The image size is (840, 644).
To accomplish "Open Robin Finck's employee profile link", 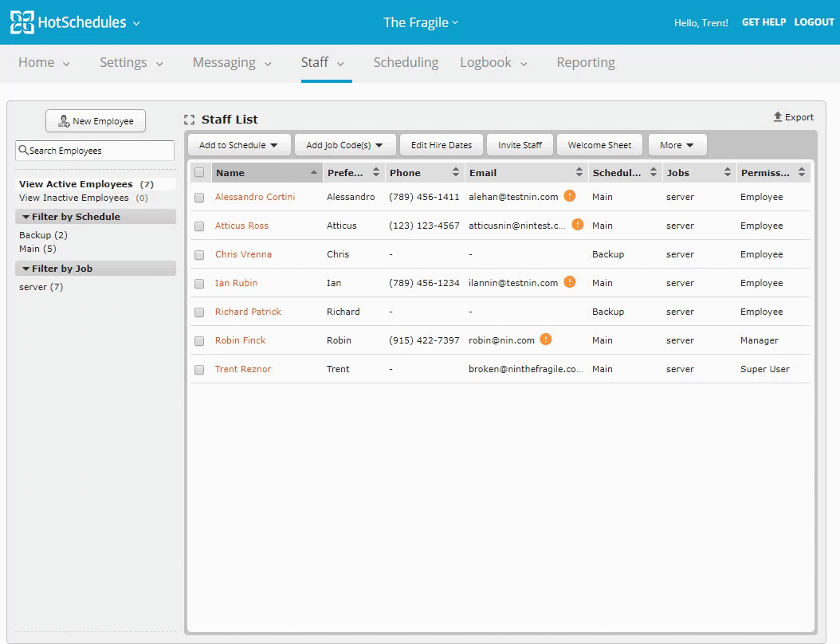I will coord(240,340).
